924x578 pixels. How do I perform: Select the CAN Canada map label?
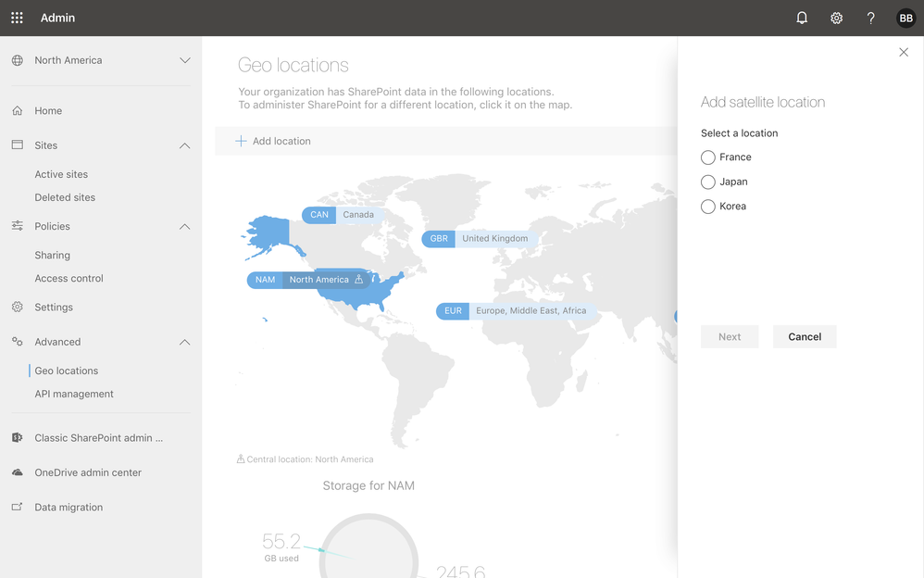coord(342,215)
